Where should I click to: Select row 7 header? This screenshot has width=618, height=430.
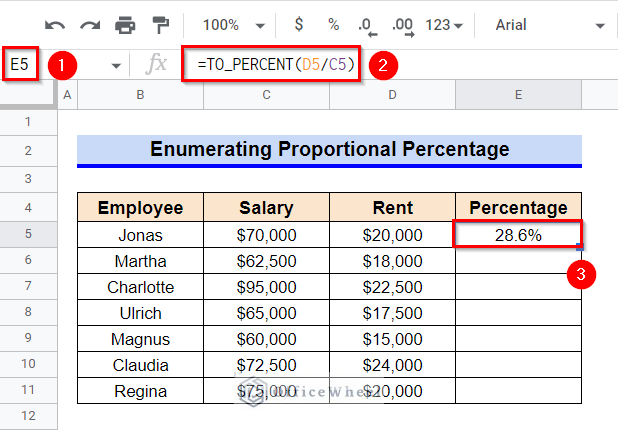click(28, 286)
